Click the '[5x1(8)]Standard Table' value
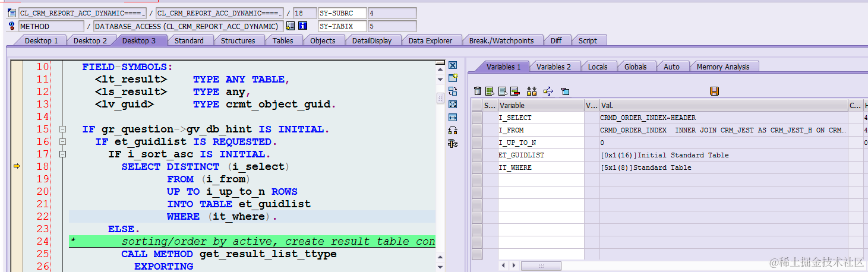The image size is (868, 272). point(646,167)
